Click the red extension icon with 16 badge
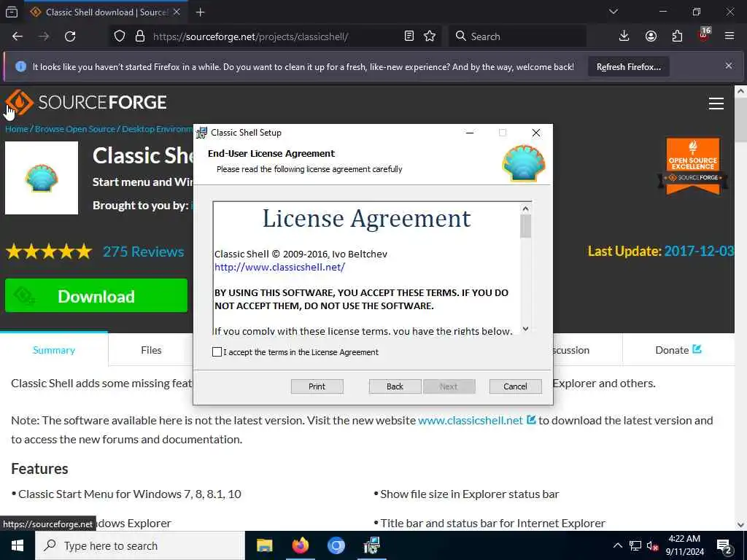Screen dimensions: 747x560 704,35
